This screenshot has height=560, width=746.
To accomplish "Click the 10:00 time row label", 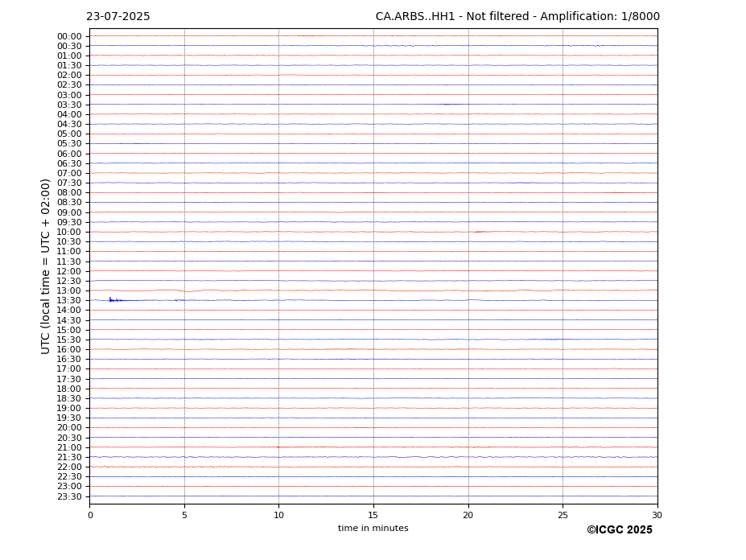I will (69, 233).
